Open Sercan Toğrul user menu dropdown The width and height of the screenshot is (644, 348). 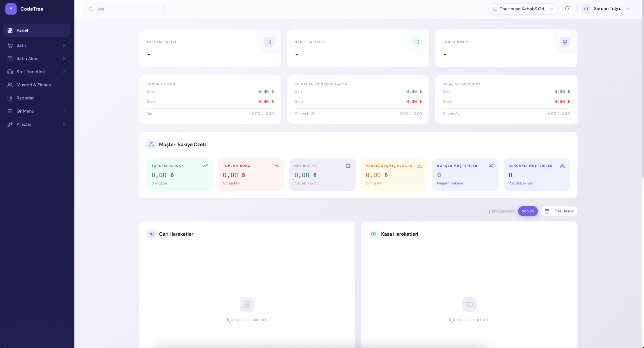click(611, 9)
